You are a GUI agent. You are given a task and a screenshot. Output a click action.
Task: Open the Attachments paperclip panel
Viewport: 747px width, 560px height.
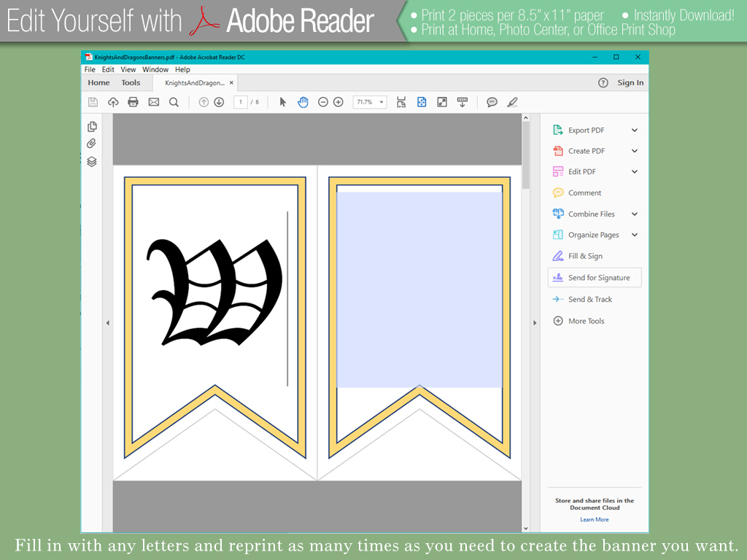(91, 144)
